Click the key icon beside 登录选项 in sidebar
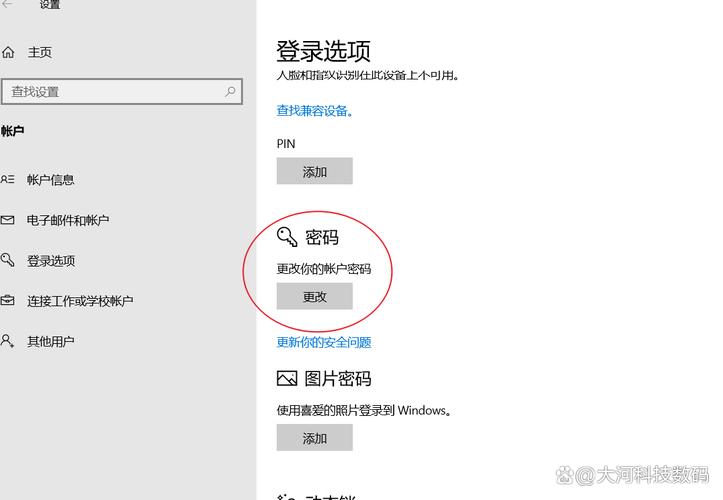This screenshot has width=723, height=500. coord(8,260)
